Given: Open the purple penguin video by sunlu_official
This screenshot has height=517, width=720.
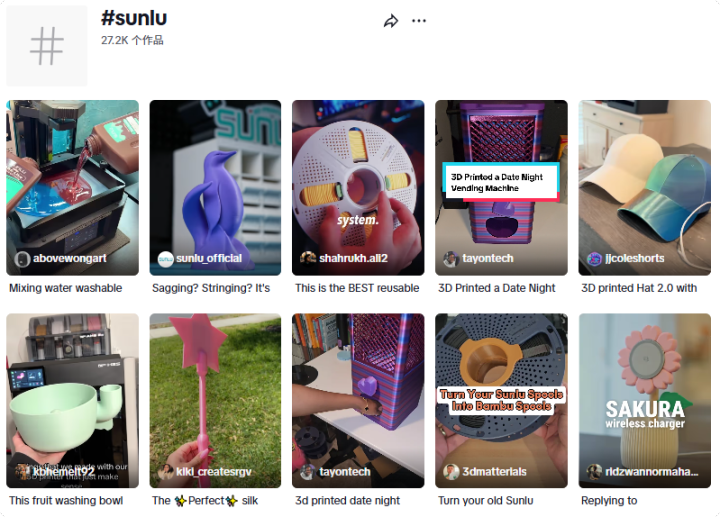Looking at the screenshot, I should point(215,188).
